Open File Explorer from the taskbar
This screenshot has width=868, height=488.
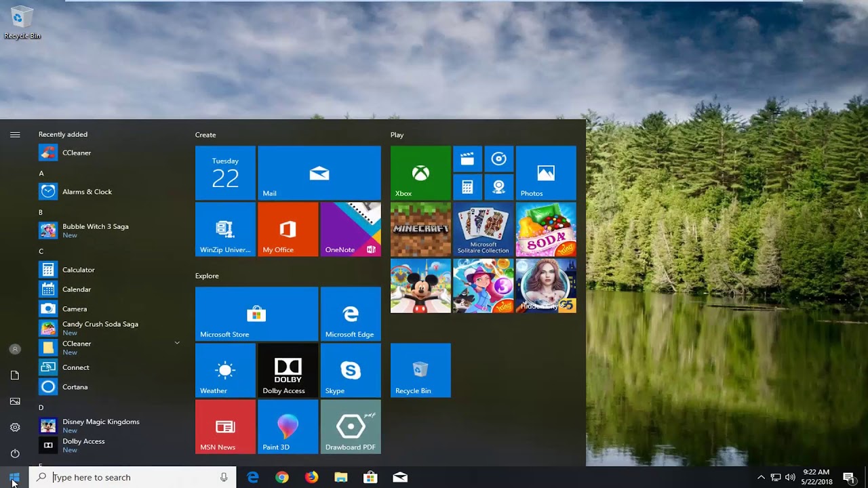coord(341,477)
